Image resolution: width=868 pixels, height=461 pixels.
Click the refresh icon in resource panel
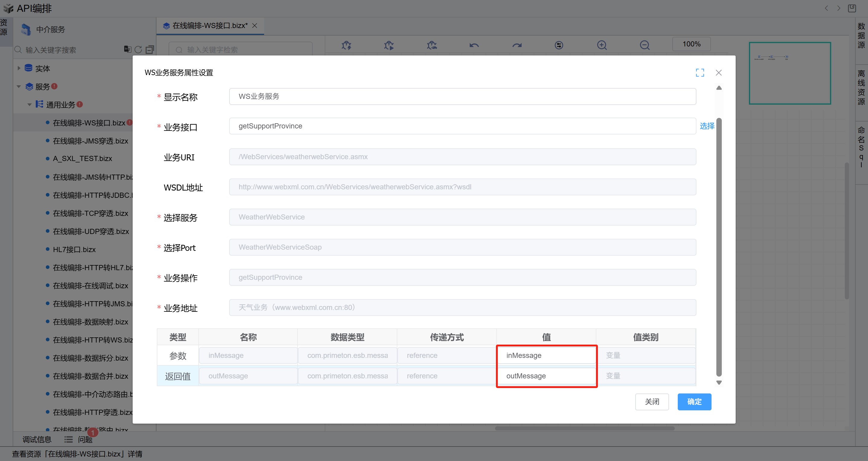[138, 50]
